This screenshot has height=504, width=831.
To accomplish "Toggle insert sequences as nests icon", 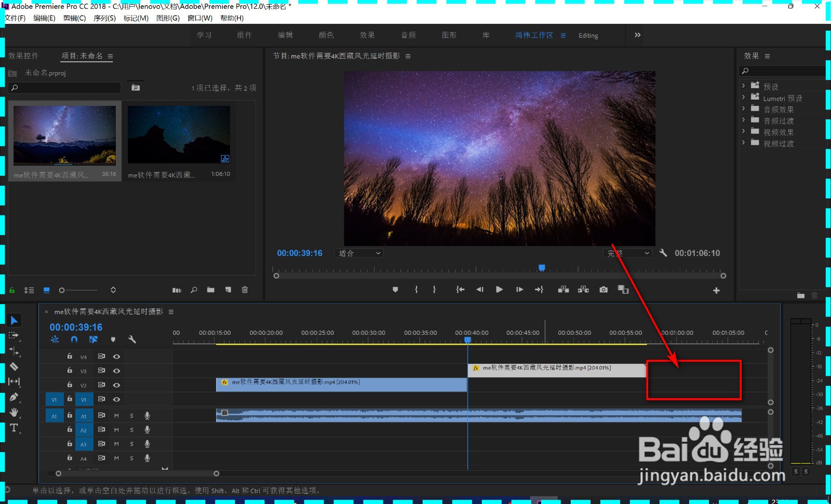I will pyautogui.click(x=55, y=339).
